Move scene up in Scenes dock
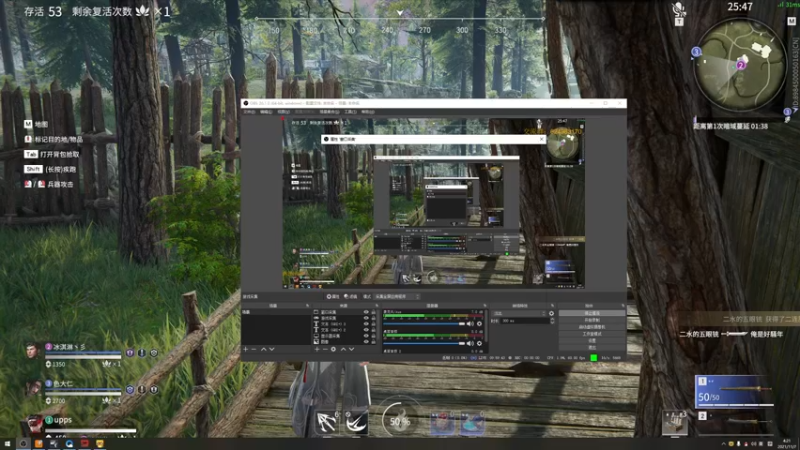800x450 pixels. pyautogui.click(x=264, y=349)
